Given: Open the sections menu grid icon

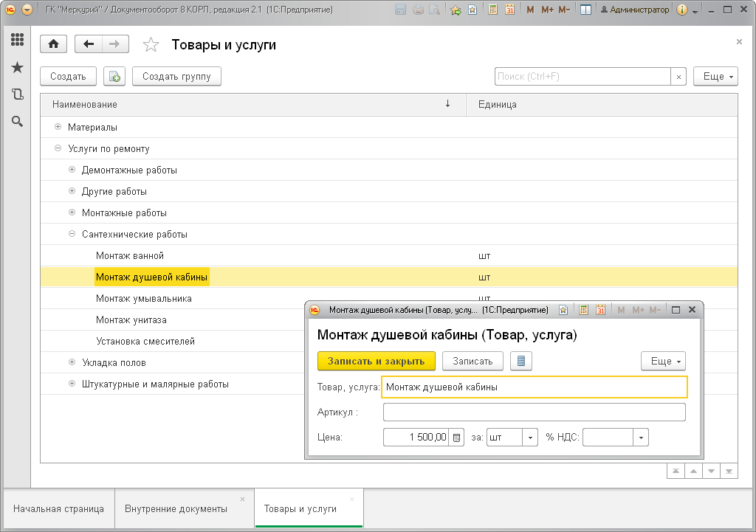Looking at the screenshot, I should click(18, 40).
